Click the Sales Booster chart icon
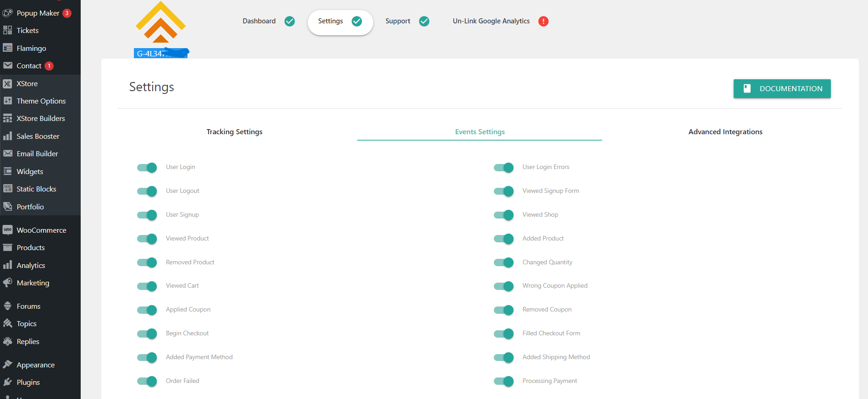Image resolution: width=868 pixels, height=399 pixels. tap(8, 136)
